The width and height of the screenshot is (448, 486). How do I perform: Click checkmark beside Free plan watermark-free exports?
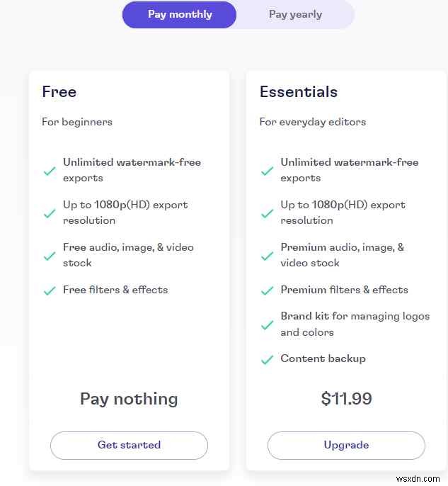pos(50,171)
